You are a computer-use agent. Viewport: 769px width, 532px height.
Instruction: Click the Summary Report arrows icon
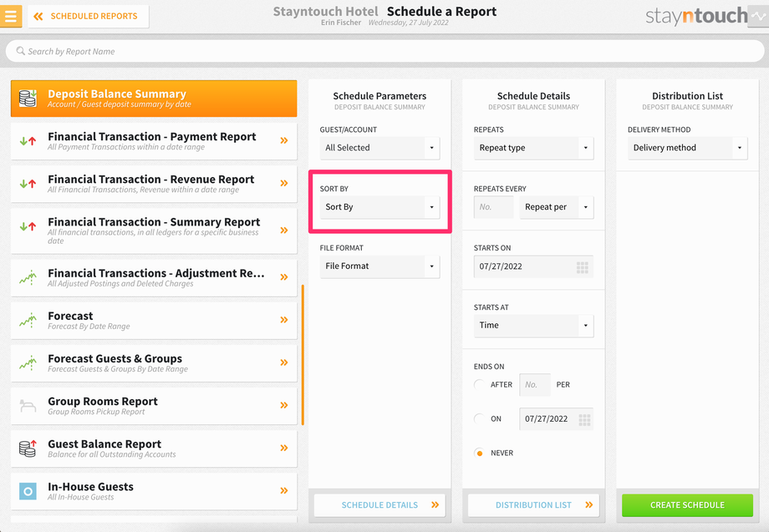[x=28, y=226]
